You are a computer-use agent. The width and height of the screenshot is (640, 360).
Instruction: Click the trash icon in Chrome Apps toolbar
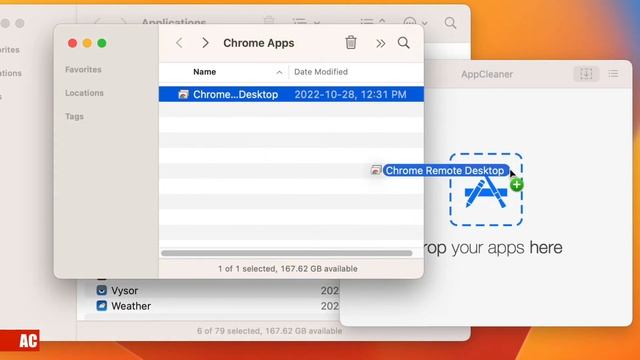(x=351, y=42)
